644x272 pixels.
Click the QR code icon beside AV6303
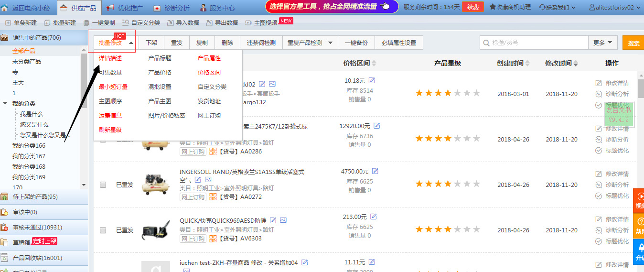(213, 238)
